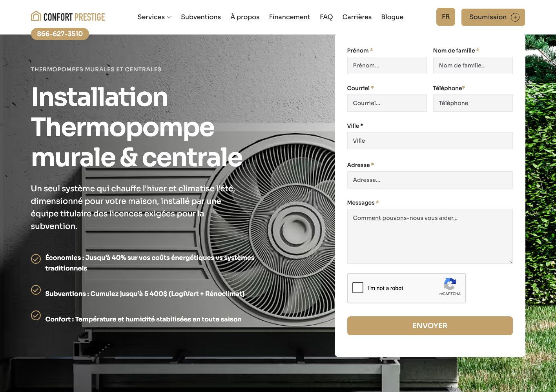
Task: Open the FAQ menu item
Action: (326, 17)
